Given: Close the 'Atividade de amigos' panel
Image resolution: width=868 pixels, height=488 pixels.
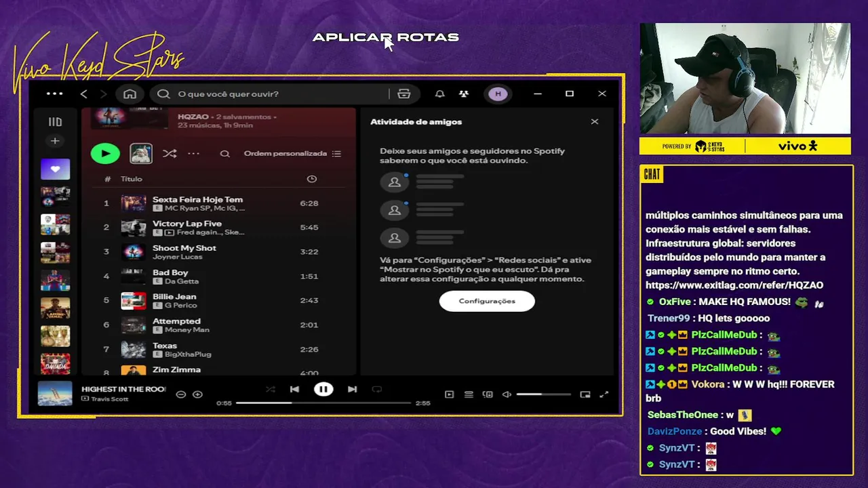Looking at the screenshot, I should 595,122.
